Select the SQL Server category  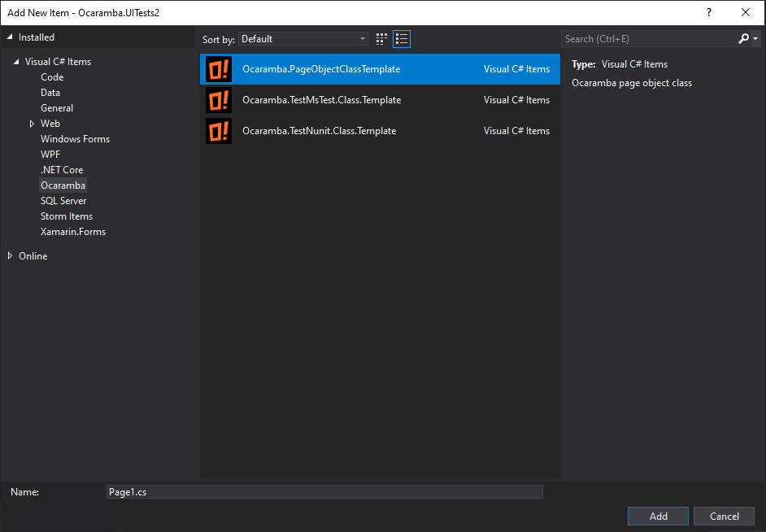(63, 201)
